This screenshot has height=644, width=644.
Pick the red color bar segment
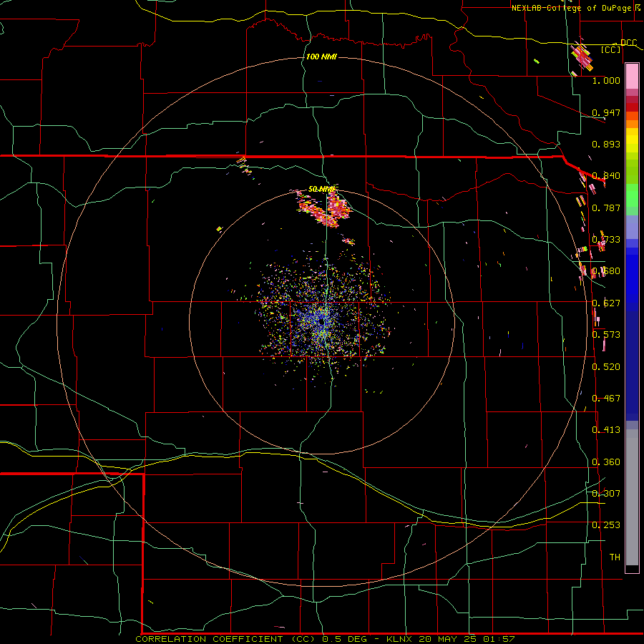click(x=632, y=107)
